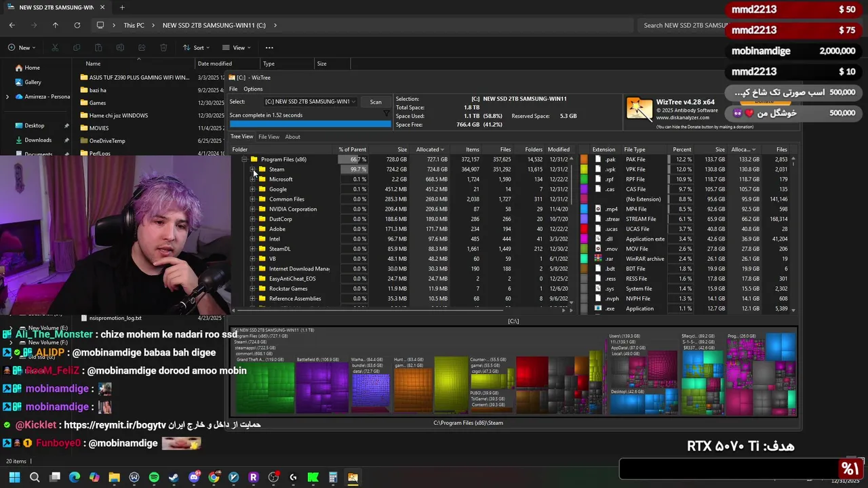This screenshot has width=868, height=488.
Task: Open the View menu in Explorer
Action: 236,47
